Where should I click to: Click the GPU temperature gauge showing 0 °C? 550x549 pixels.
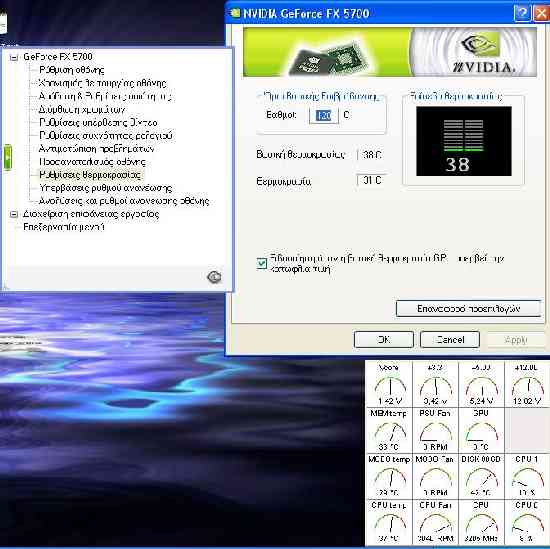click(481, 430)
